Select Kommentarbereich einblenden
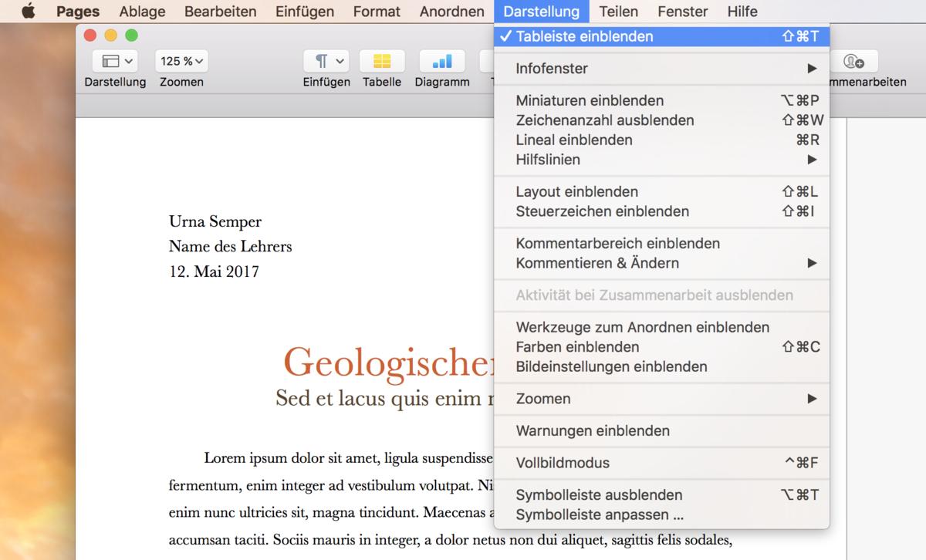The image size is (926, 560). (x=661, y=243)
